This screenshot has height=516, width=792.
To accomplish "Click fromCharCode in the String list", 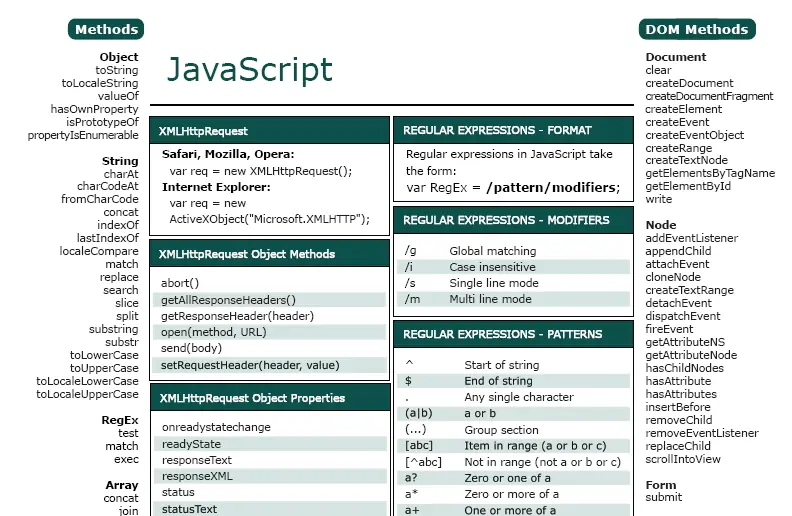I will 100,199.
